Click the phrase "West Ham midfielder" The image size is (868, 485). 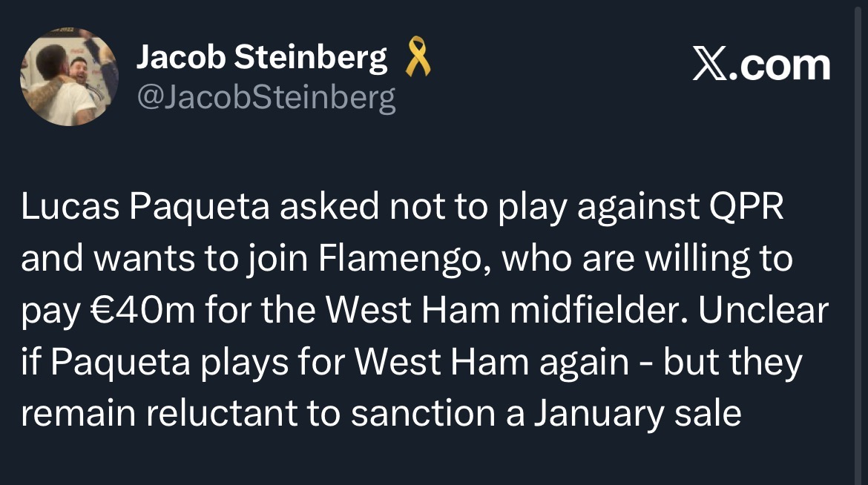click(x=467, y=311)
